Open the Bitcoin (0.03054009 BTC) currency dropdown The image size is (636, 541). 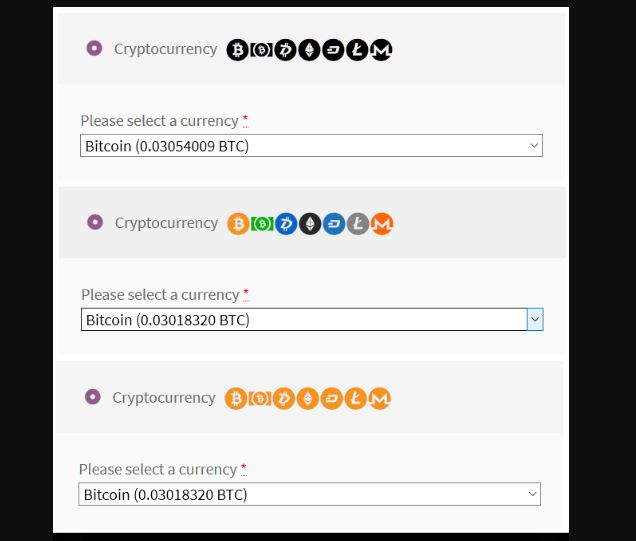(x=311, y=146)
